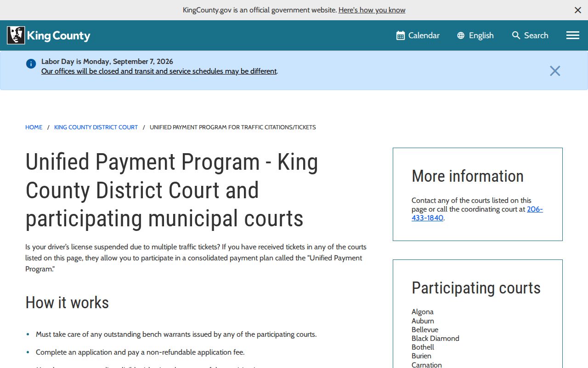Click the calendar icon in header
The width and height of the screenshot is (588, 368).
point(401,35)
